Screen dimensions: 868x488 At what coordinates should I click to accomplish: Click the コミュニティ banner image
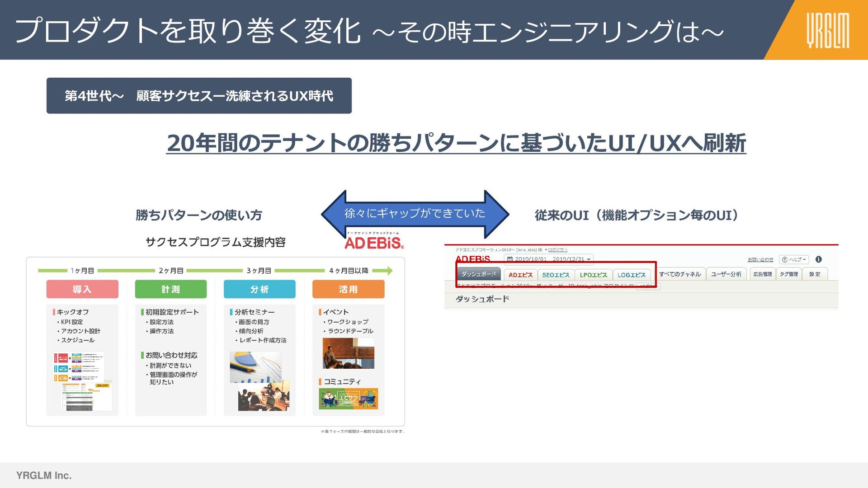pyautogui.click(x=348, y=399)
